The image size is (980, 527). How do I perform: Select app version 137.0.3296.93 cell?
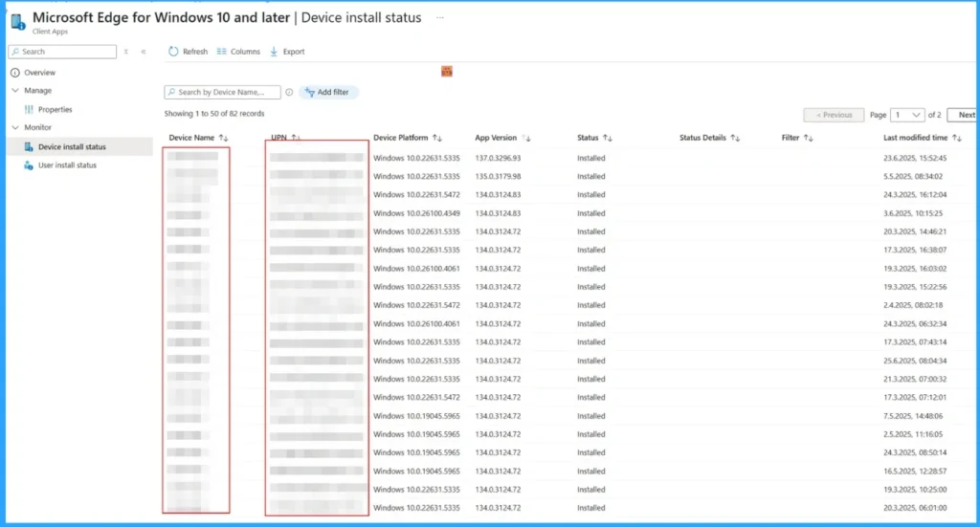tap(498, 158)
